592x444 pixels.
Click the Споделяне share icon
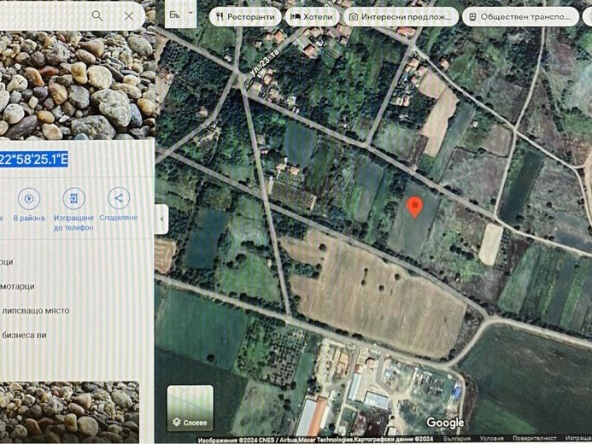119,198
